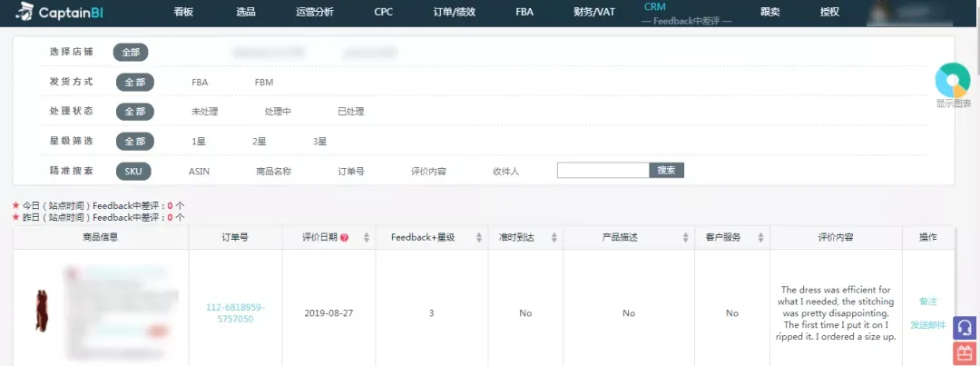980x366 pixels.
Task: Open the 看板 menu
Action: point(183,12)
